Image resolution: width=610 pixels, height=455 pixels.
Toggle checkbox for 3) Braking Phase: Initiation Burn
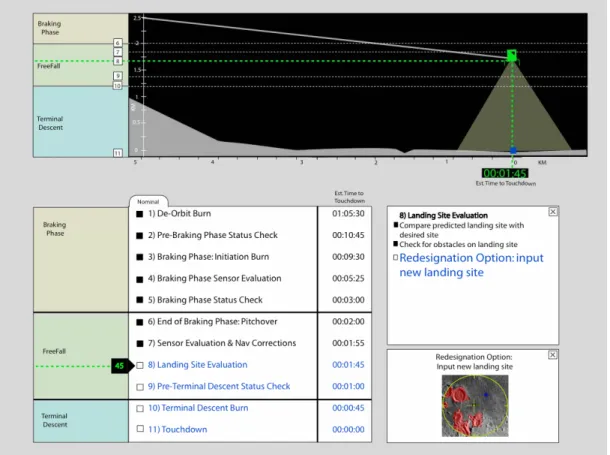pos(140,257)
